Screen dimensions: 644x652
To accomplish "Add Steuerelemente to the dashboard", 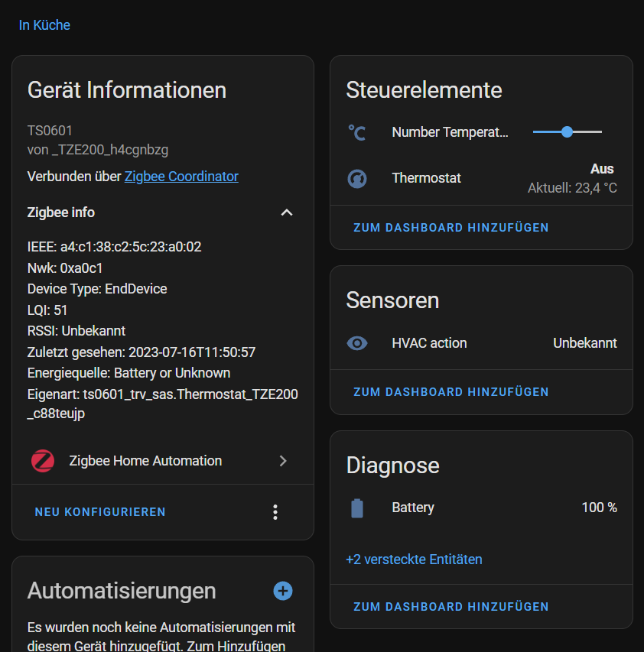I will point(450,227).
